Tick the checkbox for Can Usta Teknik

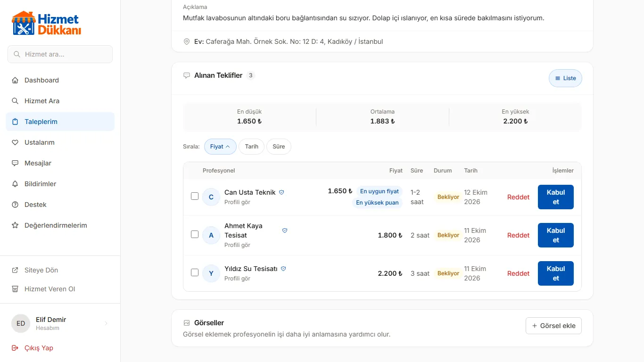(195, 196)
